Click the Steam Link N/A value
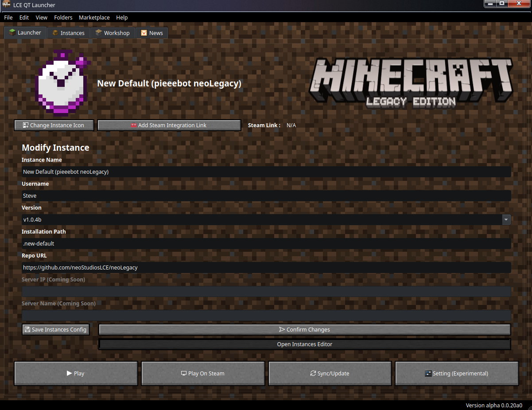The height and width of the screenshot is (410, 532). coord(291,125)
